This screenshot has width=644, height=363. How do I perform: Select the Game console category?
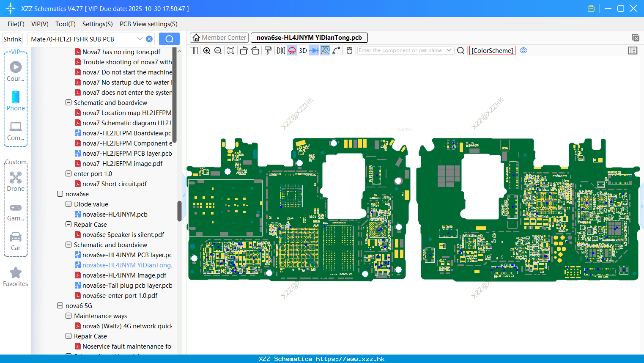tap(16, 212)
